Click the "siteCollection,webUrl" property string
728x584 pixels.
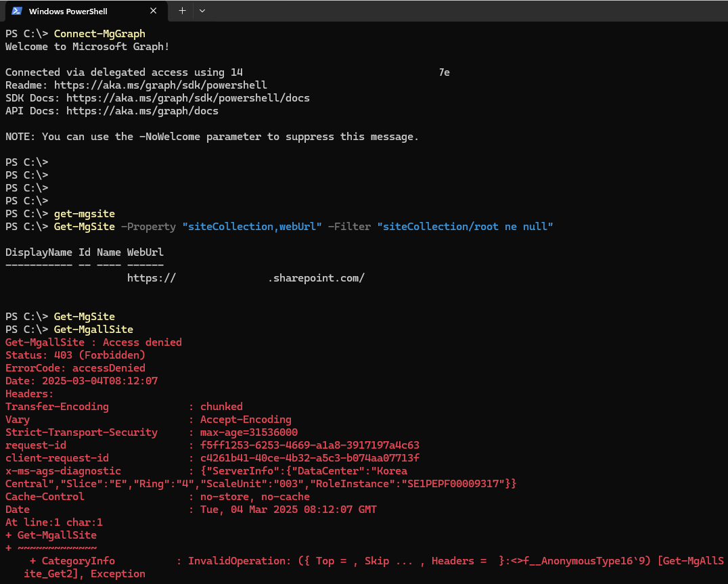click(x=252, y=227)
